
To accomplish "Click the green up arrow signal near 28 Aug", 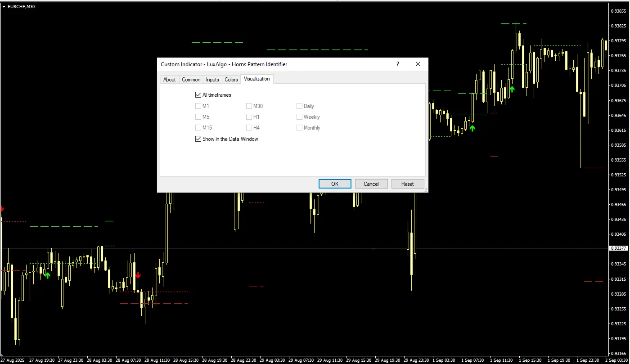I will [x=48, y=275].
